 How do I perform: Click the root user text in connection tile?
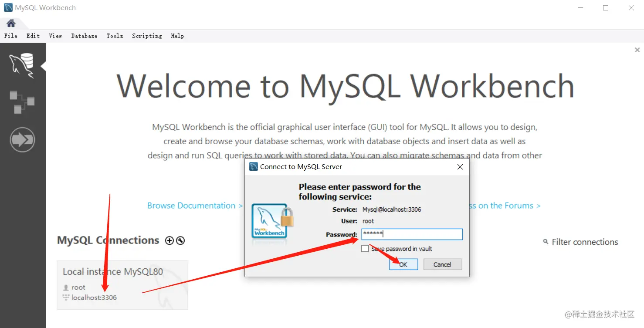point(78,287)
